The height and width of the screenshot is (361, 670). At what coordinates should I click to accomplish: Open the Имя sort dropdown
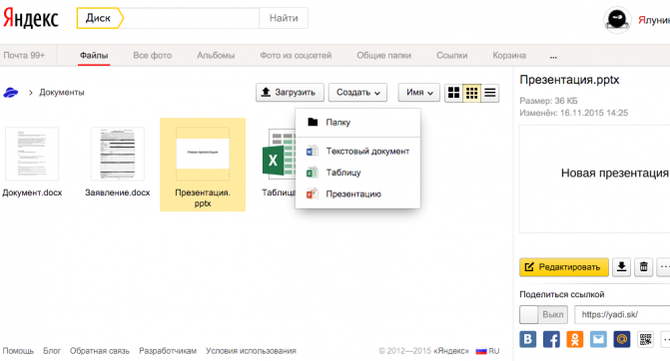click(419, 92)
